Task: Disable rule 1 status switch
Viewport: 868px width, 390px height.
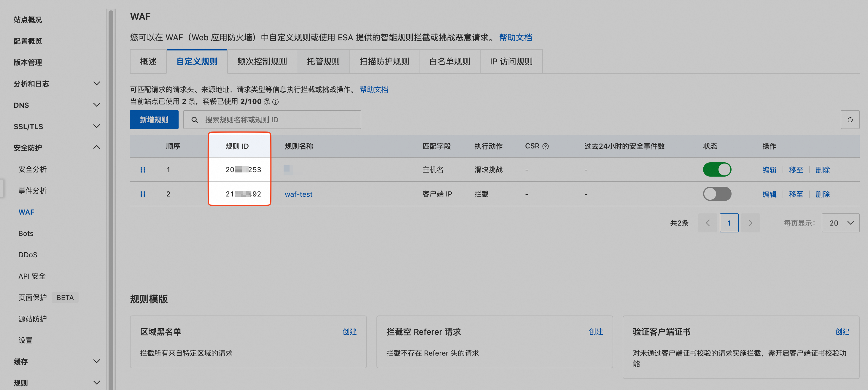Action: click(717, 169)
